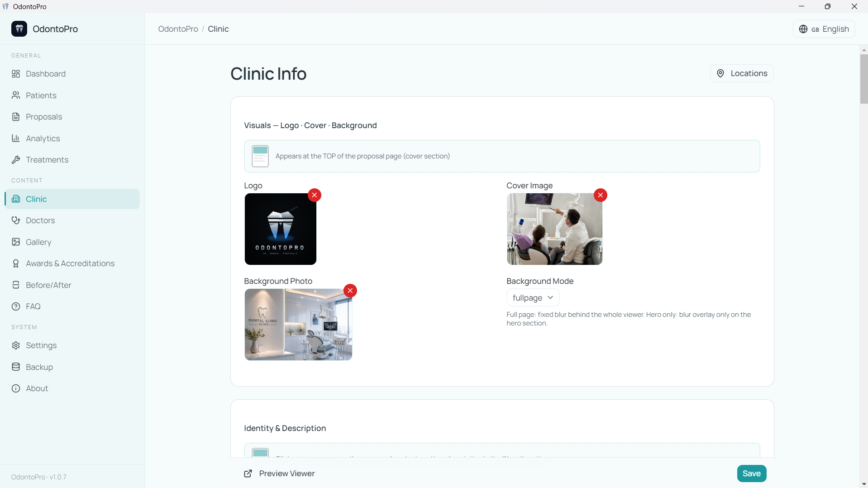The image size is (868, 488).
Task: Change language from English
Action: coord(824,29)
